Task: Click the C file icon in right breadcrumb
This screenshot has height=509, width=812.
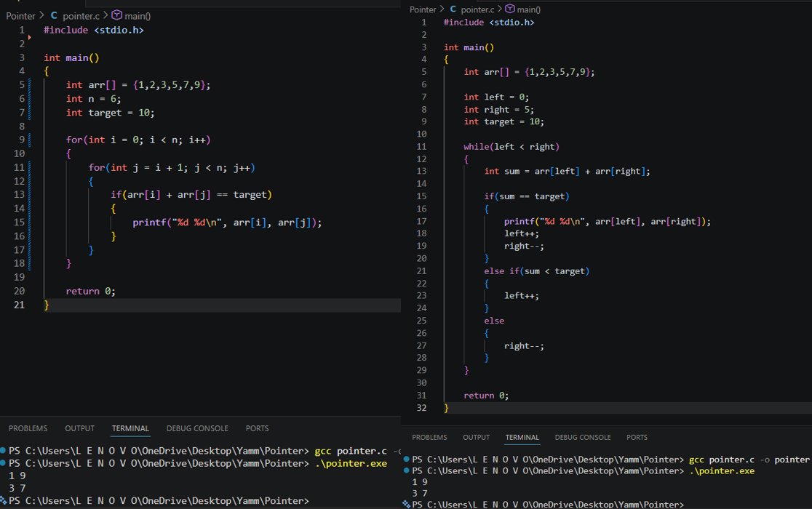Action: 453,9
